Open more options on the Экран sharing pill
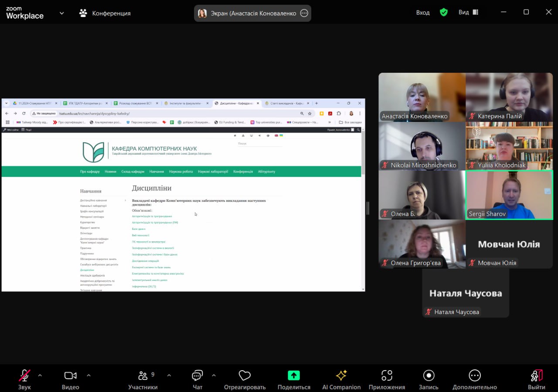558x392 pixels. (x=304, y=13)
